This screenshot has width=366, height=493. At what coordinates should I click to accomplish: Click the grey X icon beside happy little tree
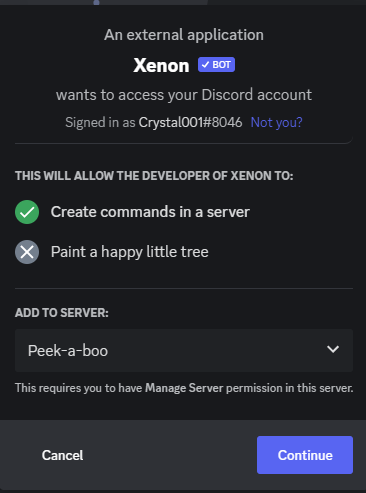27,252
